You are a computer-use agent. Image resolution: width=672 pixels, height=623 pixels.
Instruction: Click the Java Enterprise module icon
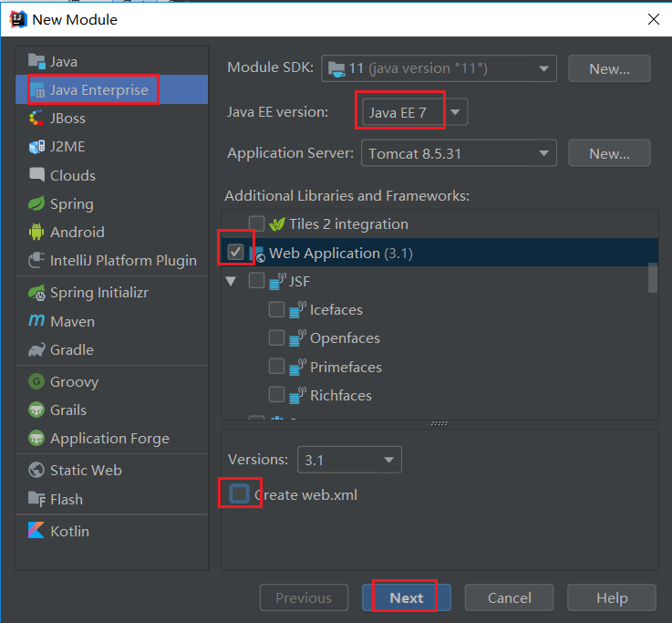37,90
